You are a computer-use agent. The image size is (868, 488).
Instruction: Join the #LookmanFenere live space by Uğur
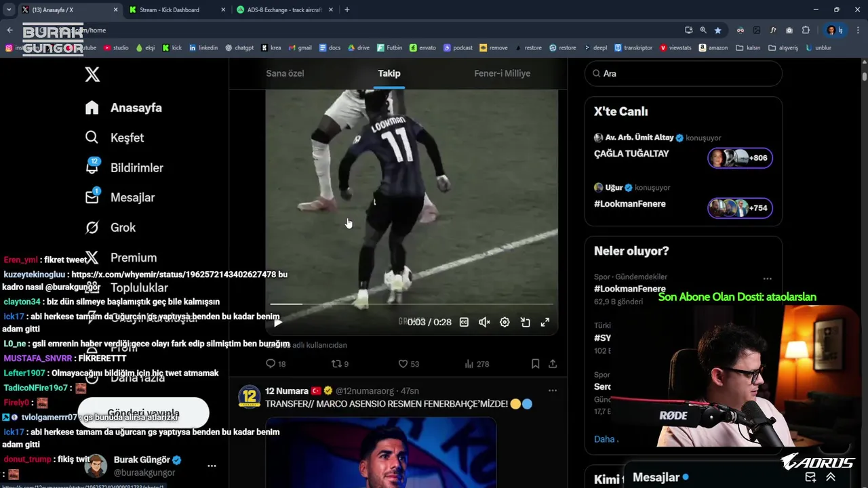coord(630,204)
